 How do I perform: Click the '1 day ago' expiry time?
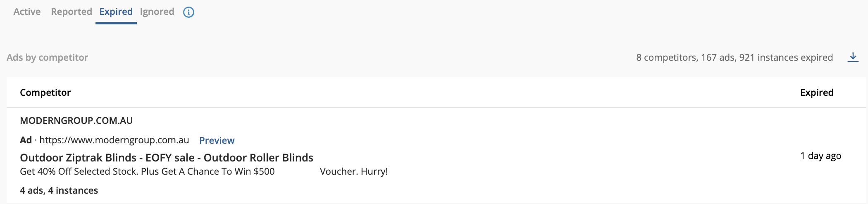(820, 156)
